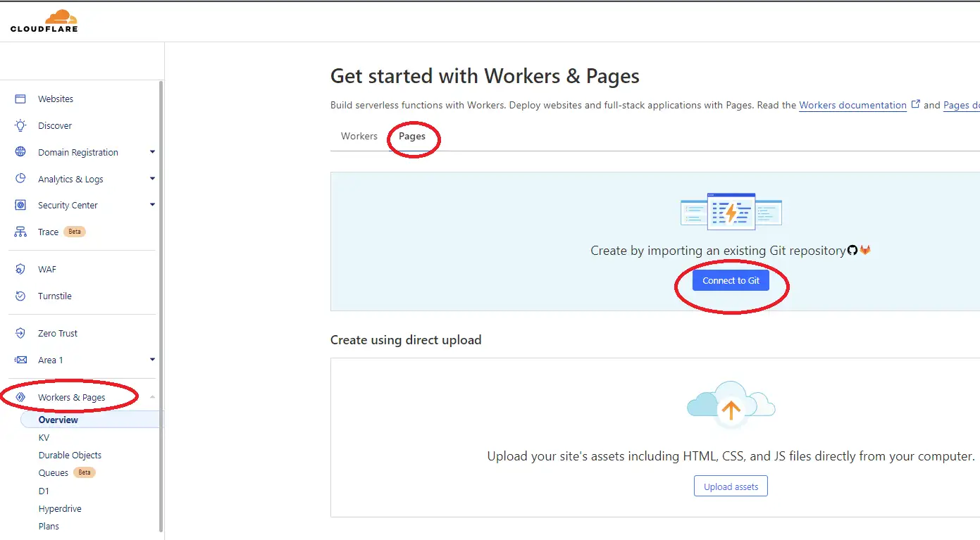Select the Pages tab
This screenshot has height=540, width=980.
412,136
